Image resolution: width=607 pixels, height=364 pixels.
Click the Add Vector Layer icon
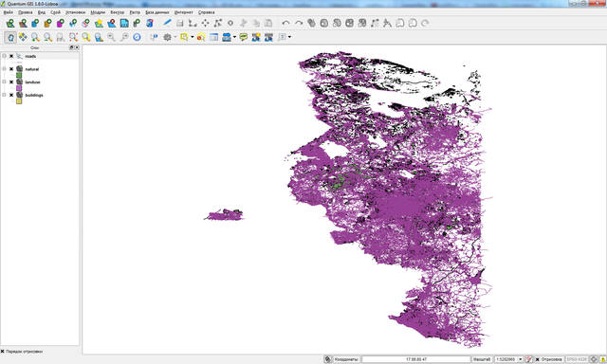tap(10, 23)
